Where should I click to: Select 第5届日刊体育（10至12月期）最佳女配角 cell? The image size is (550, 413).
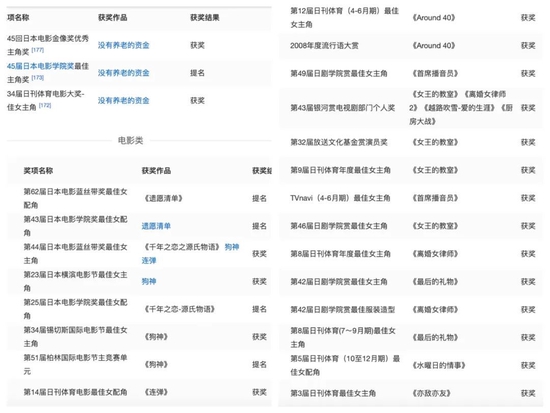pyautogui.click(x=345, y=365)
